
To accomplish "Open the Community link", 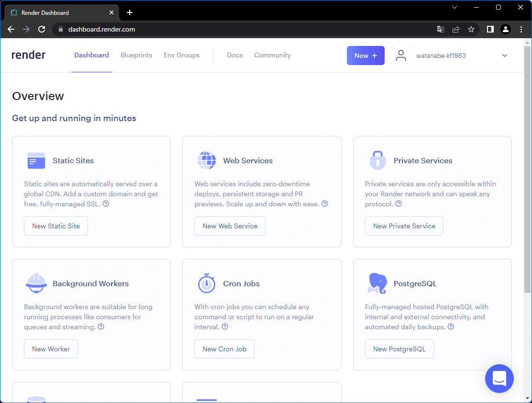I will (272, 55).
